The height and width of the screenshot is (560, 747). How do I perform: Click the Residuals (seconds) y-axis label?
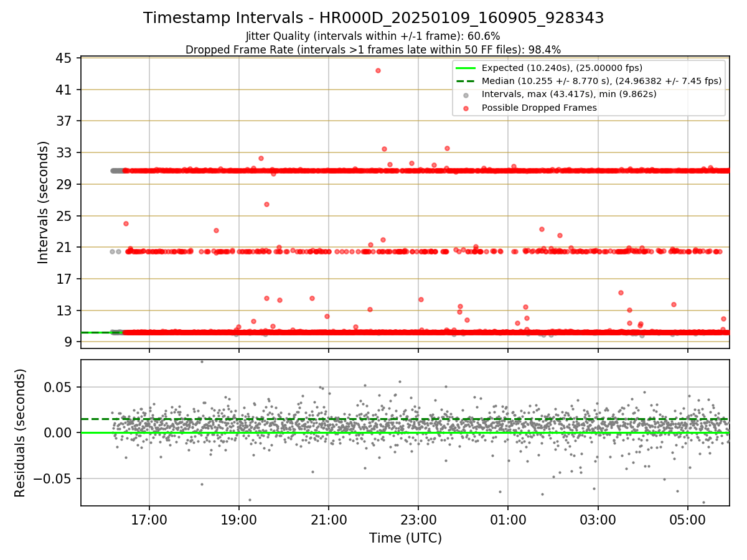pyautogui.click(x=20, y=432)
